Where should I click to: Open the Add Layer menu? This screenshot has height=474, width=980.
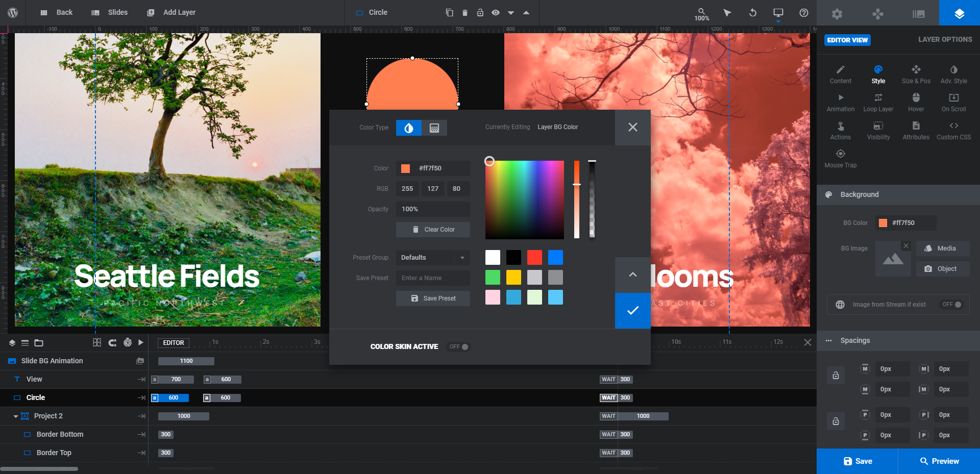(x=171, y=12)
